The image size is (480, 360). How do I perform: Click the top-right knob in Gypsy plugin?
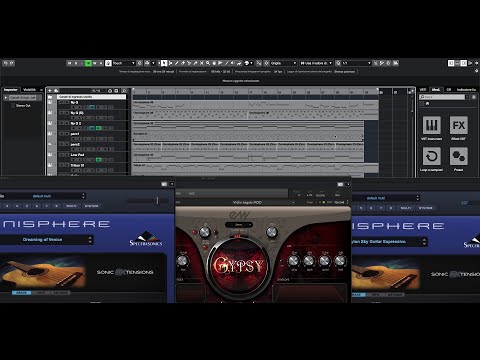point(272,232)
